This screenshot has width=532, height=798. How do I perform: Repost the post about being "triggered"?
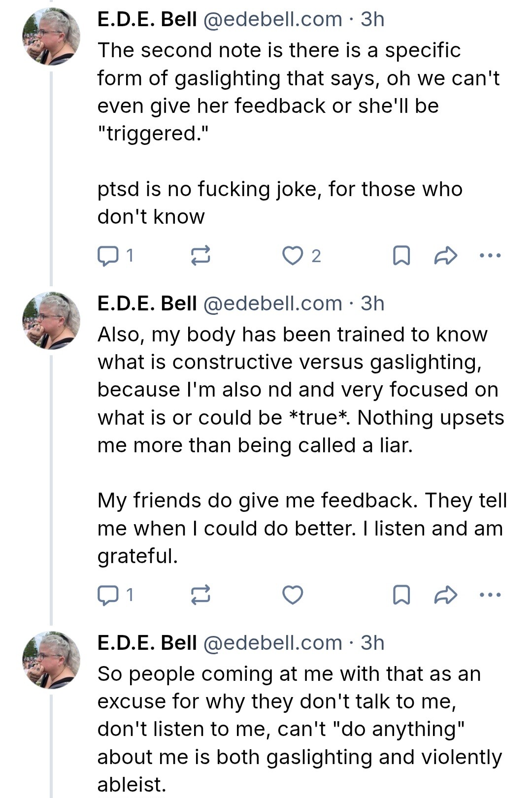coord(200,256)
